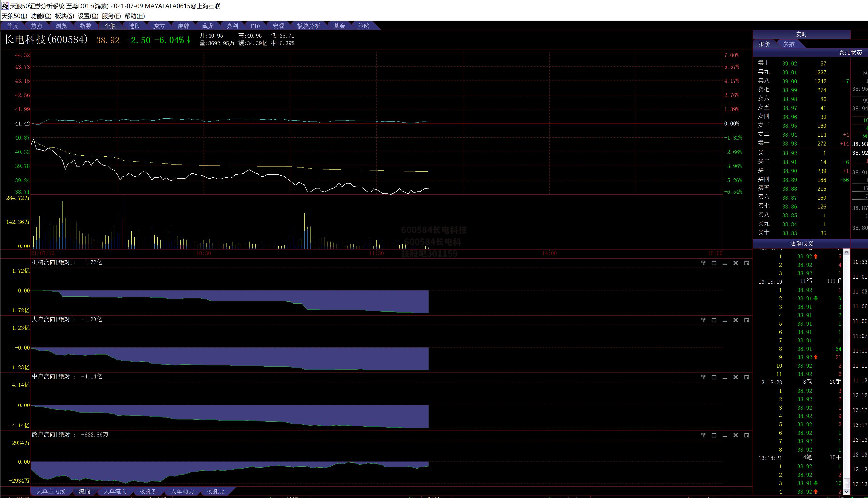The image size is (868, 498).
Task: Open the 天狼50(L) menu
Action: (x=14, y=16)
